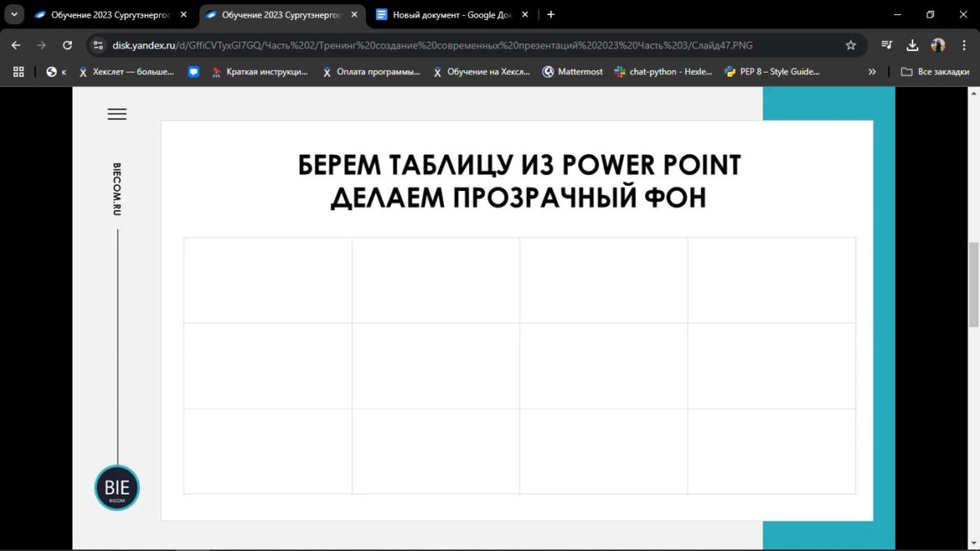Image resolution: width=980 pixels, height=551 pixels.
Task: Open Chrome three-dot menu
Action: (x=964, y=45)
